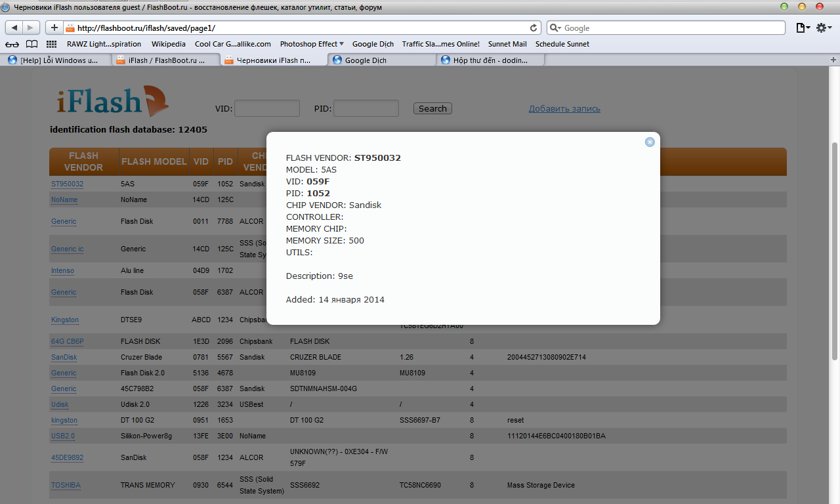Image resolution: width=840 pixels, height=504 pixels.
Task: Reload the page with refresh icon
Action: 534,28
